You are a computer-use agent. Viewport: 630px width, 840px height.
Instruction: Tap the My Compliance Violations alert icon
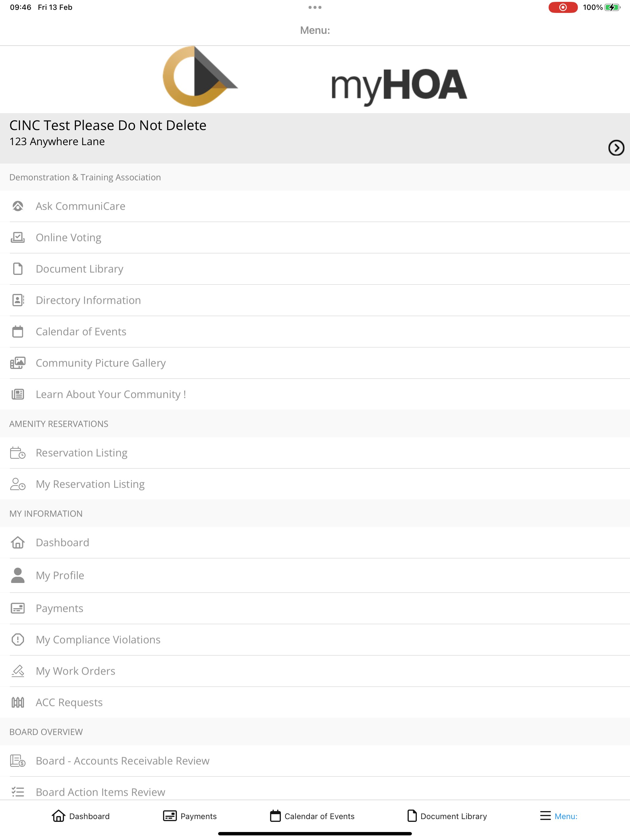point(18,640)
